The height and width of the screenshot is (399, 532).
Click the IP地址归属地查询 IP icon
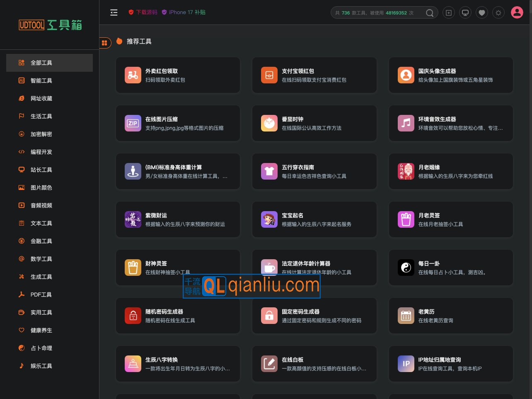(406, 364)
